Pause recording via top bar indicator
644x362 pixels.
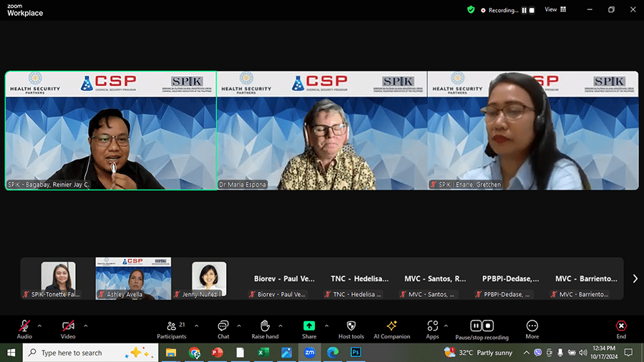(x=524, y=10)
